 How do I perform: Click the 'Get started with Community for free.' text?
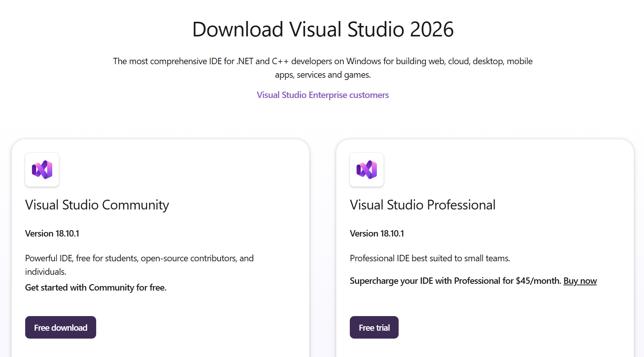click(x=96, y=288)
